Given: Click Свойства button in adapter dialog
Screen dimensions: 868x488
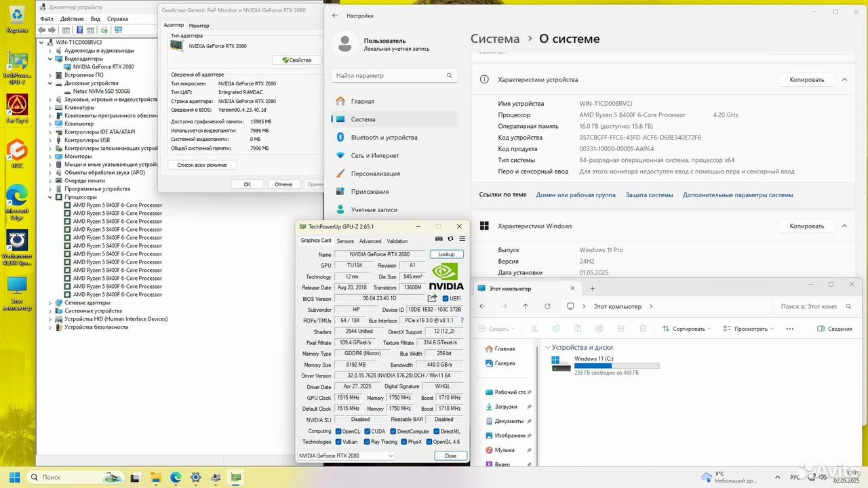Looking at the screenshot, I should pos(296,60).
